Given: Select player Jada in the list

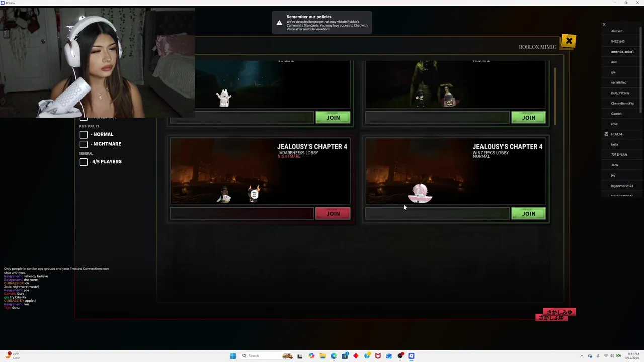Looking at the screenshot, I should tap(614, 165).
